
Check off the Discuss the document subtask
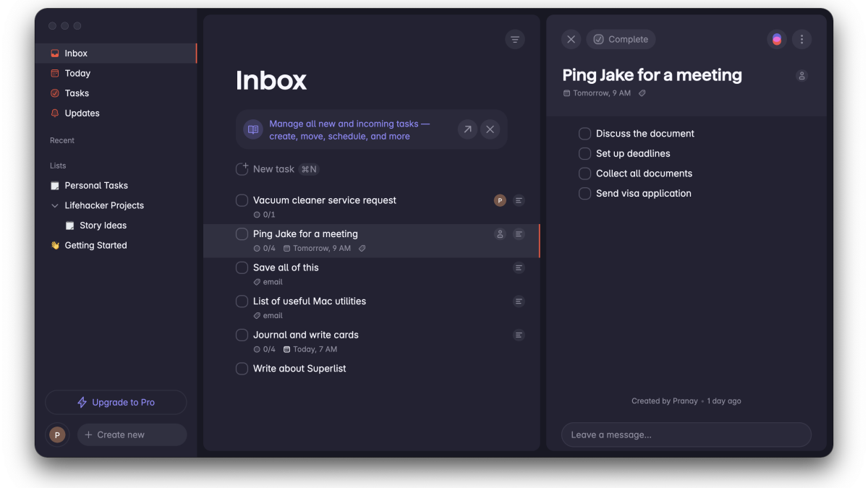click(x=585, y=134)
